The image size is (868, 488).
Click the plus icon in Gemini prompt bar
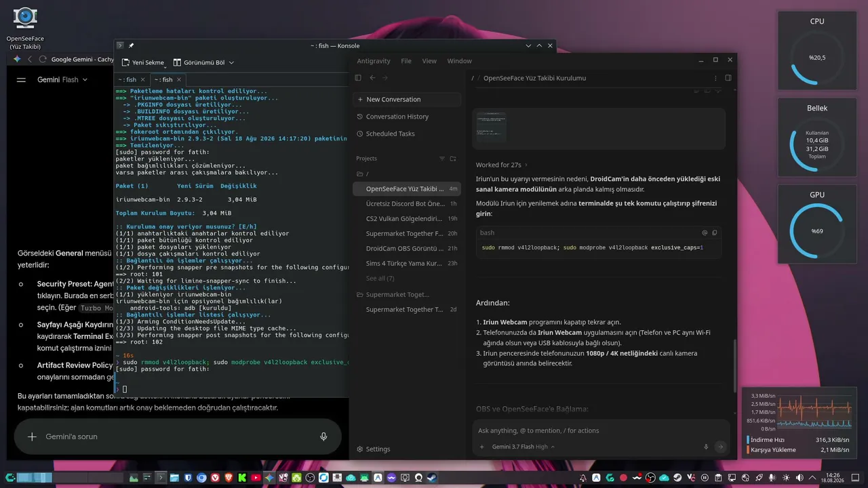tap(31, 436)
